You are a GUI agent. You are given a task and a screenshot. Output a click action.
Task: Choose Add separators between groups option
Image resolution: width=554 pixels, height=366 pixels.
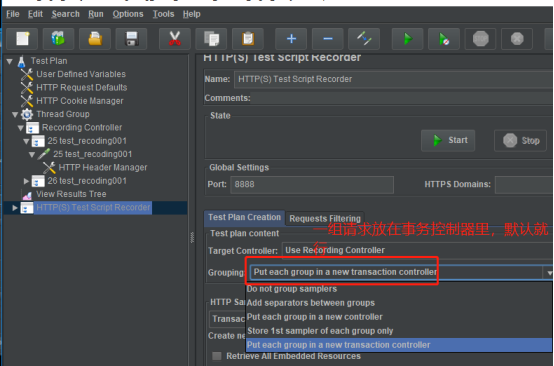pyautogui.click(x=399, y=303)
